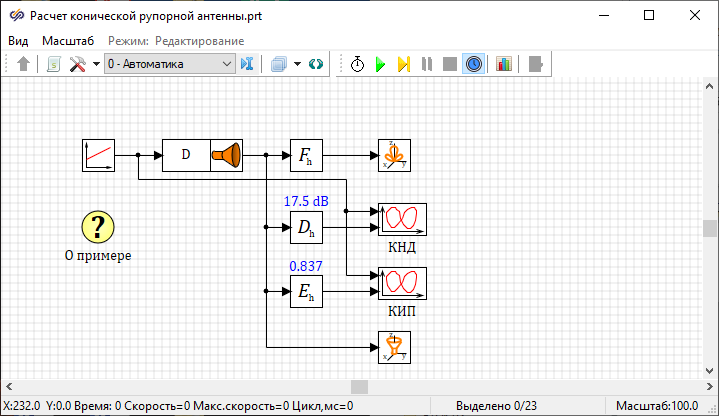Click the Stop simulation square button
This screenshot has height=416, width=719.
450,64
